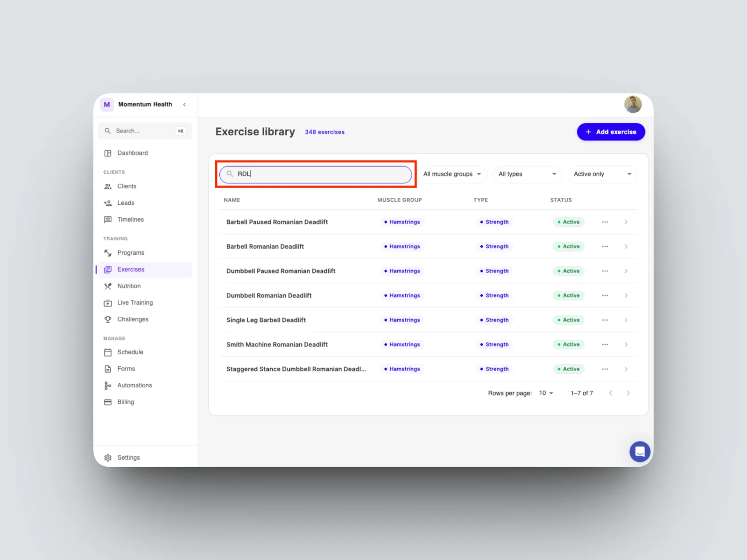747x560 pixels.
Task: Open more options for Barbell Paused Romanian Deadlift
Action: point(605,222)
